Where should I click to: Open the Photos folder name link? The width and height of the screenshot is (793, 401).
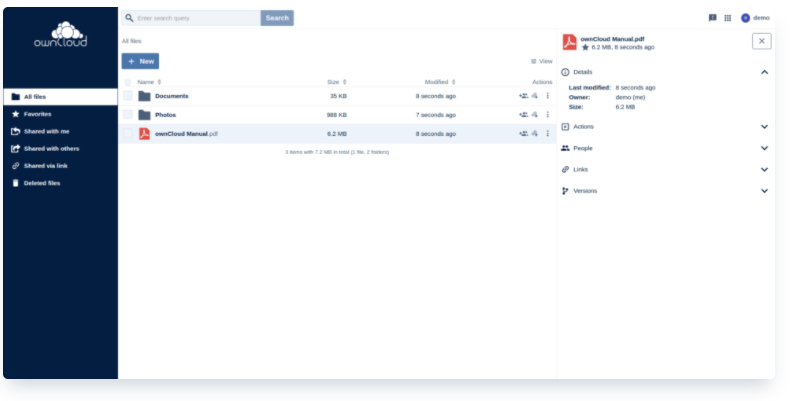click(165, 115)
